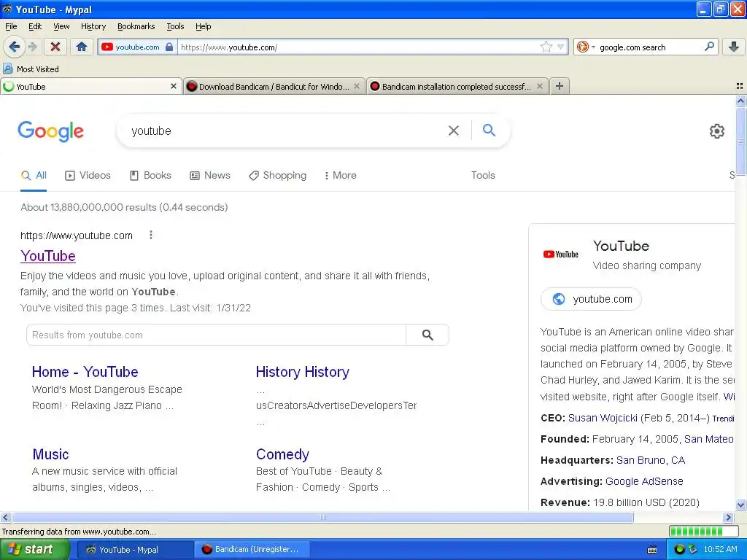Close the Bandicam installation completed tab

pyautogui.click(x=539, y=86)
